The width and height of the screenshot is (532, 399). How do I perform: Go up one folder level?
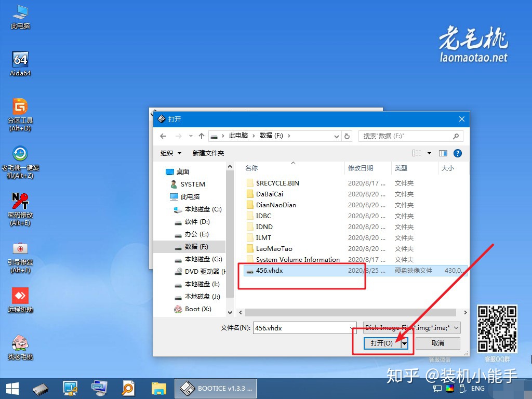pos(202,136)
